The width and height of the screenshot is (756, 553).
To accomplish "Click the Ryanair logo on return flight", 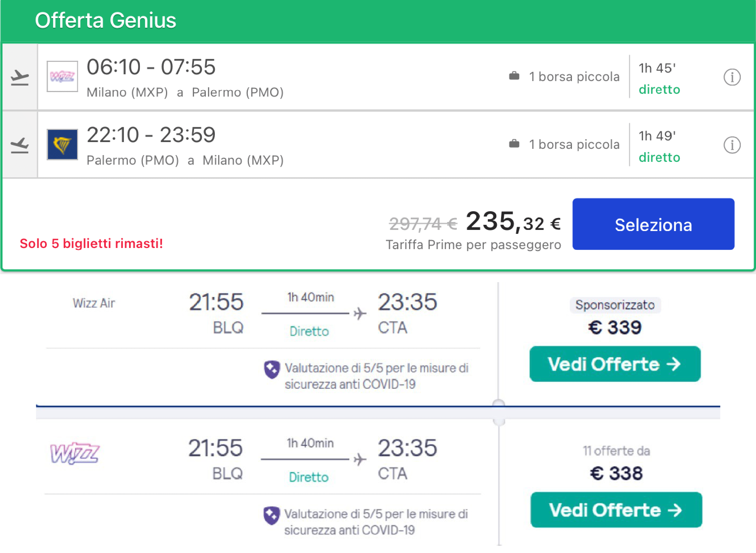I will pos(62,145).
